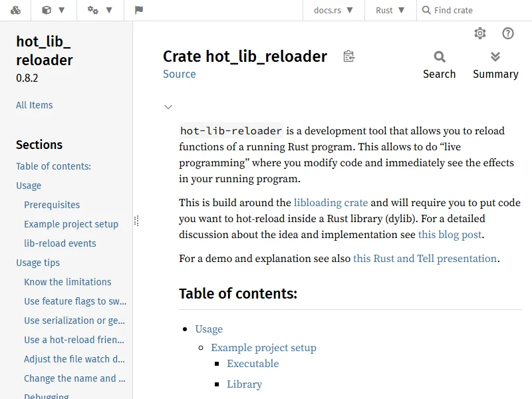Open rustdoc settings gear icon
Viewport: 532px width, 399px height.
click(480, 34)
